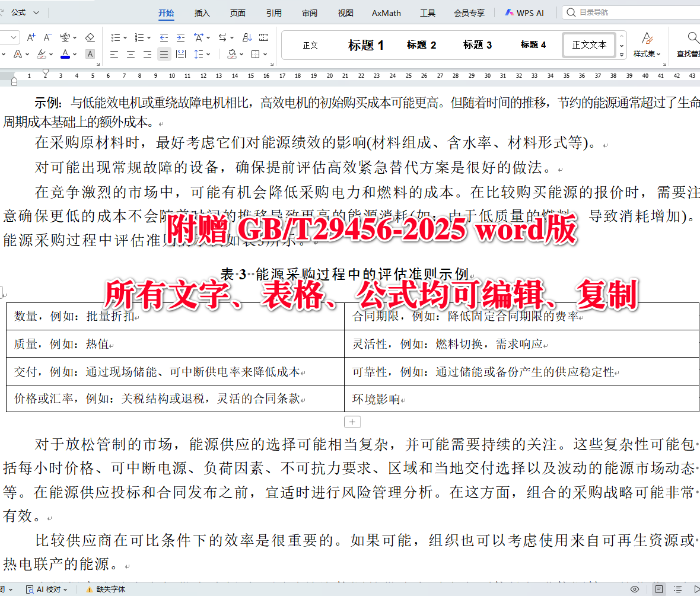Click the plus button below the table
The height and width of the screenshot is (596, 700).
click(x=352, y=421)
